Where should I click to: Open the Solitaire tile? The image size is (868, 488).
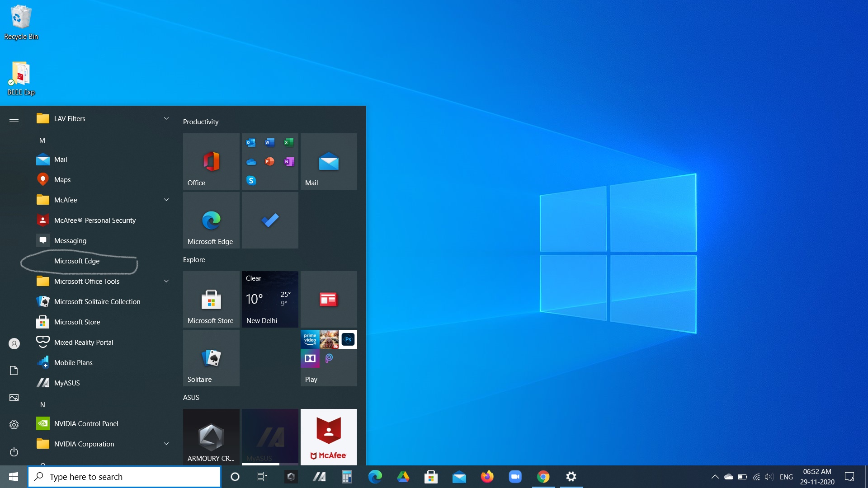[211, 358]
